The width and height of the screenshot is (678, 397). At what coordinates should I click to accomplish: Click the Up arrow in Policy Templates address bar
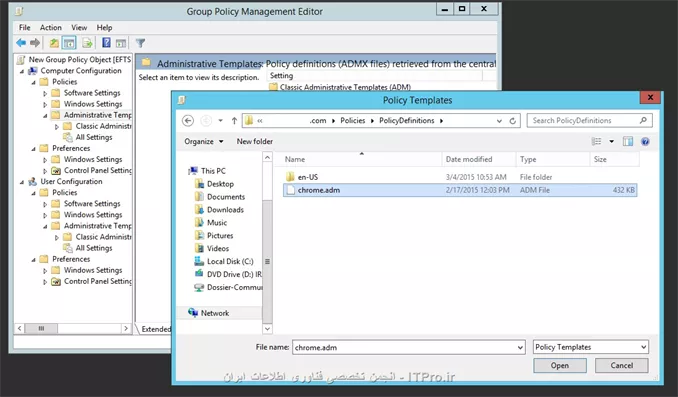coord(234,121)
